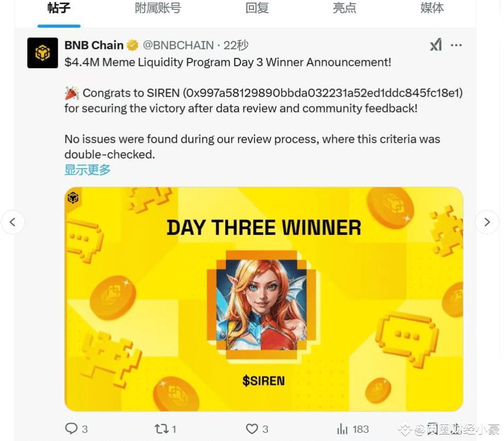Like the post with the heart icon
Viewport: 504px width, 441px height.
251,429
